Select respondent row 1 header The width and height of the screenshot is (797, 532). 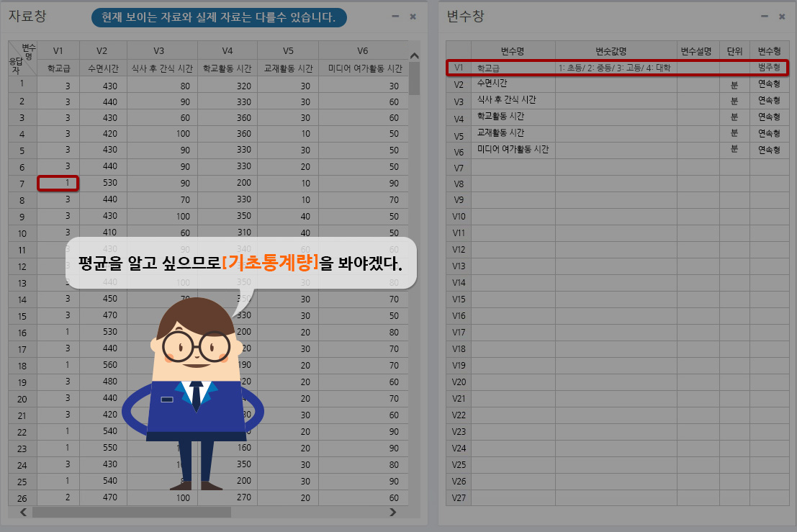22,84
